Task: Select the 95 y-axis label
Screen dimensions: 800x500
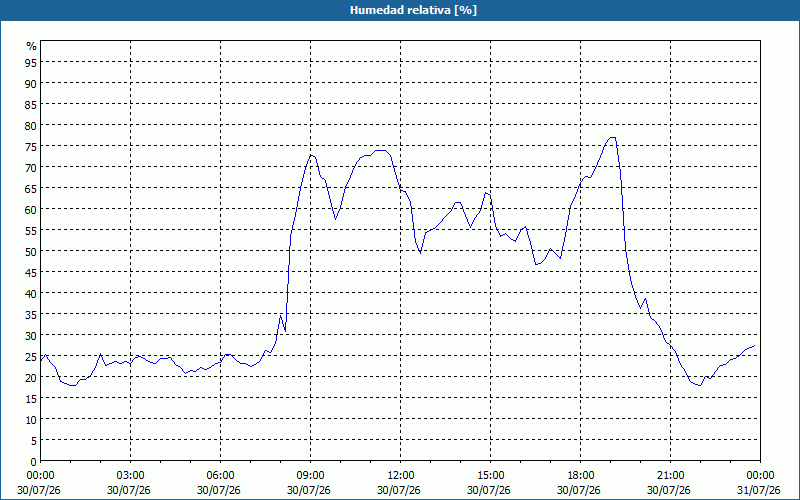Action: (31, 62)
